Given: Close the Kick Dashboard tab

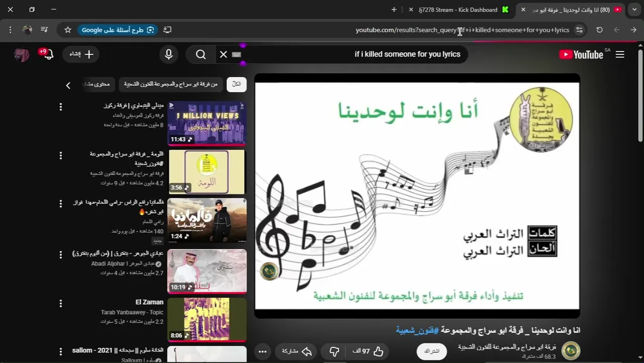Looking at the screenshot, I should pyautogui.click(x=411, y=10).
